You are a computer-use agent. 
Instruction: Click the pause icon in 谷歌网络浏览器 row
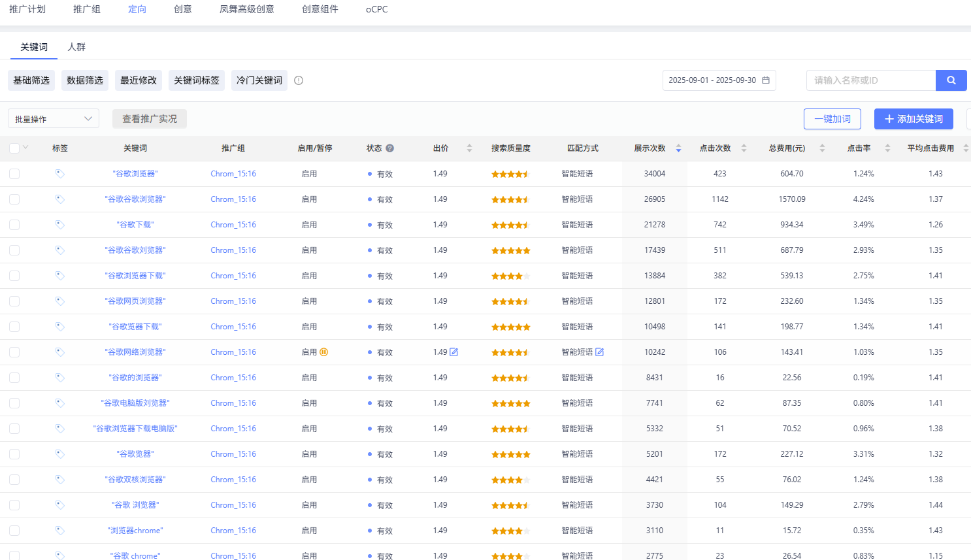(323, 352)
